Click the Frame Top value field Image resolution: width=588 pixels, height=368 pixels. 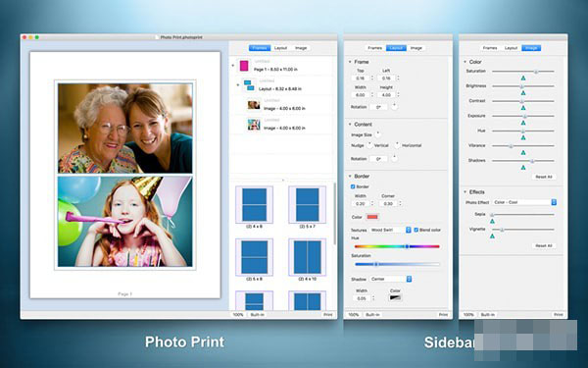(x=361, y=79)
